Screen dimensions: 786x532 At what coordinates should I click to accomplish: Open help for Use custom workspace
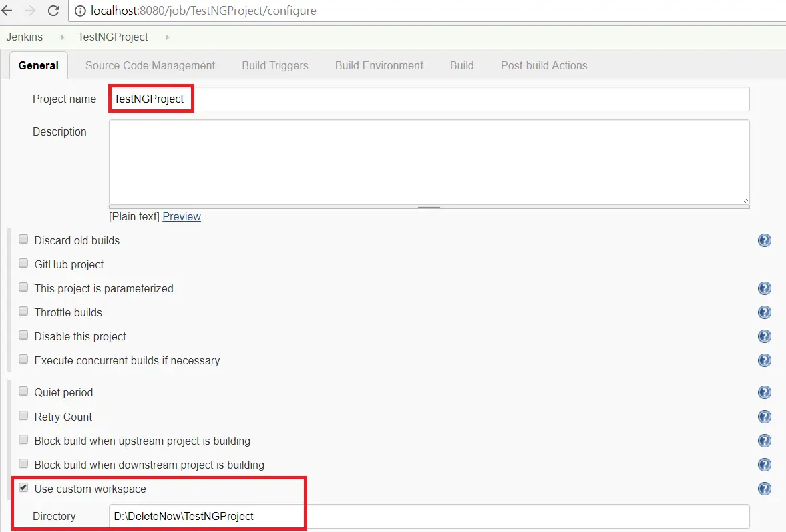pyautogui.click(x=765, y=489)
